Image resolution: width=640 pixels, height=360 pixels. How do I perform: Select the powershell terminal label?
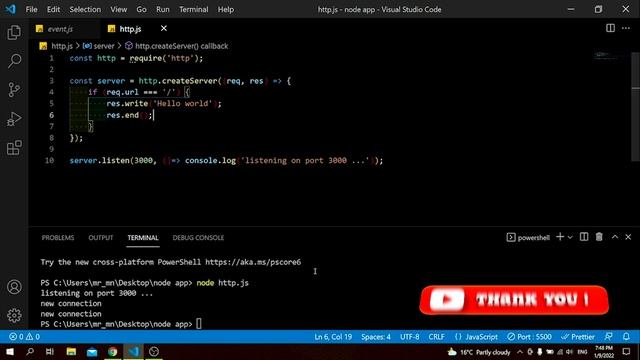(x=528, y=238)
